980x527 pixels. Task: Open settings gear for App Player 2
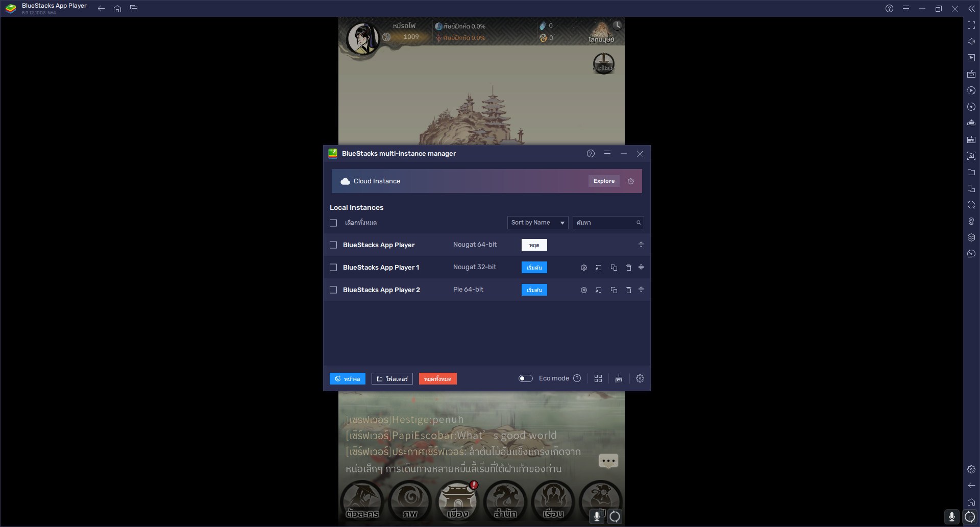tap(584, 290)
